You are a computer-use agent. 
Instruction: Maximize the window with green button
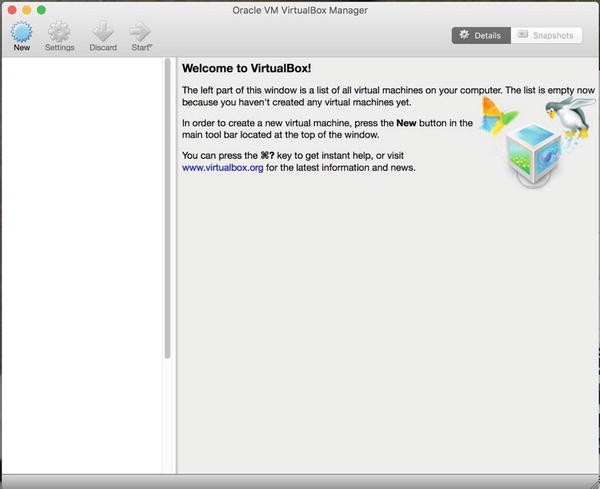coord(41,10)
